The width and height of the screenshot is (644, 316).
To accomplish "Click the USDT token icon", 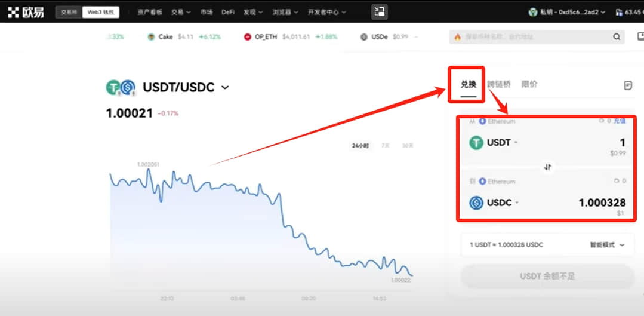I will click(476, 143).
